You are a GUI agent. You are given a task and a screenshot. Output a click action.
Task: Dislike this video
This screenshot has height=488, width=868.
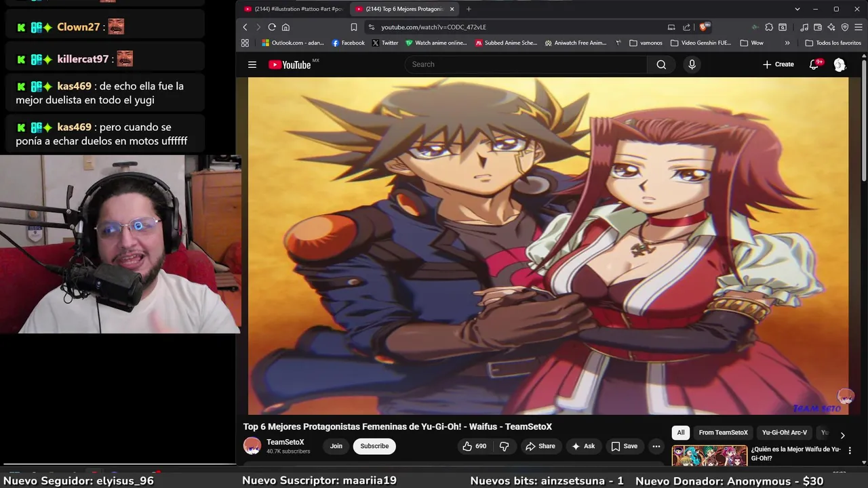click(x=504, y=446)
